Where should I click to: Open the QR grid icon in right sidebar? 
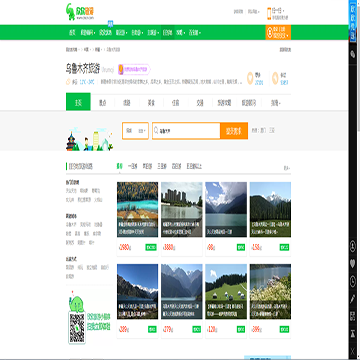pyautogui.click(x=353, y=316)
